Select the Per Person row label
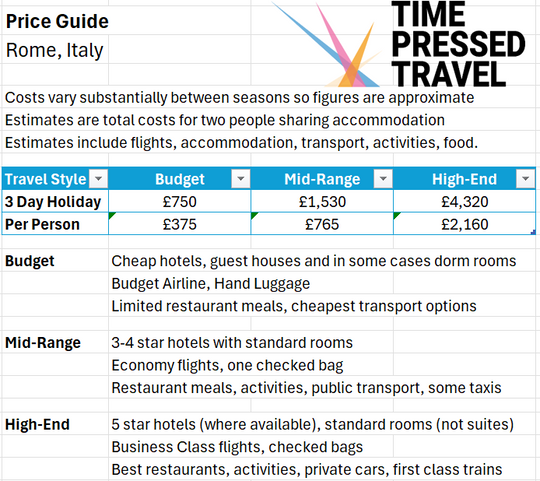The width and height of the screenshot is (540, 481). [42, 224]
